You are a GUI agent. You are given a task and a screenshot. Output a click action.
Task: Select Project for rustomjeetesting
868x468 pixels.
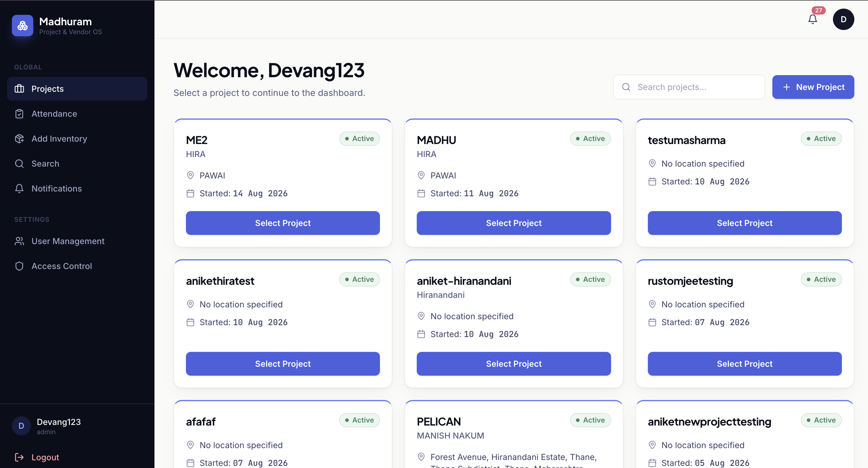(x=745, y=364)
